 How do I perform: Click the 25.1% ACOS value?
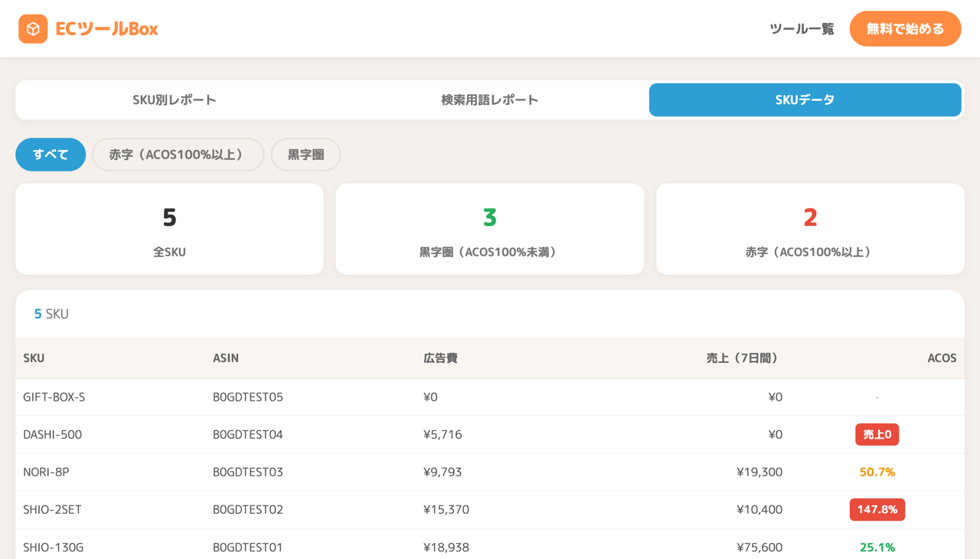877,548
